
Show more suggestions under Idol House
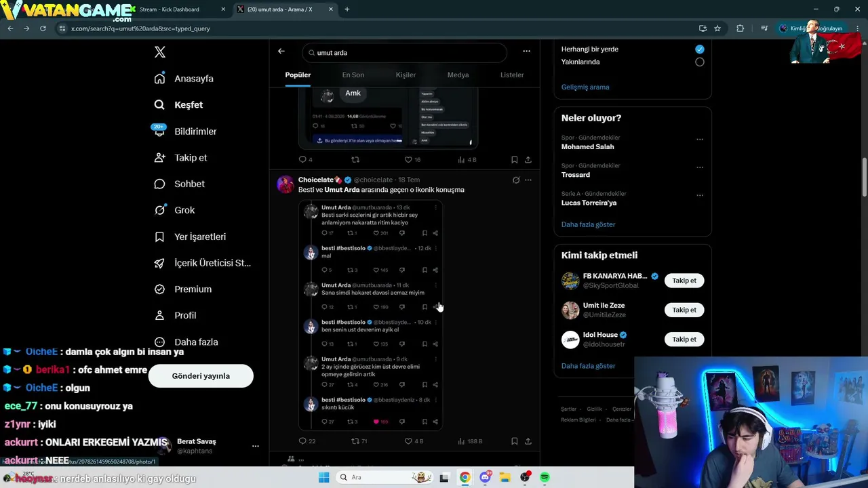589,366
